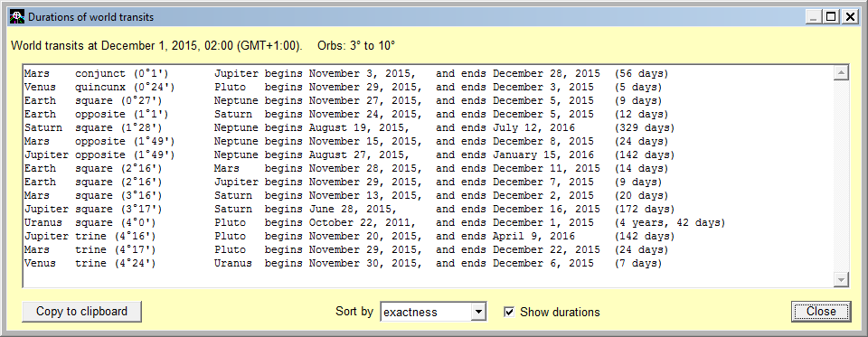
Task: Uncheck the Show durations checkbox
Action: 509,312
